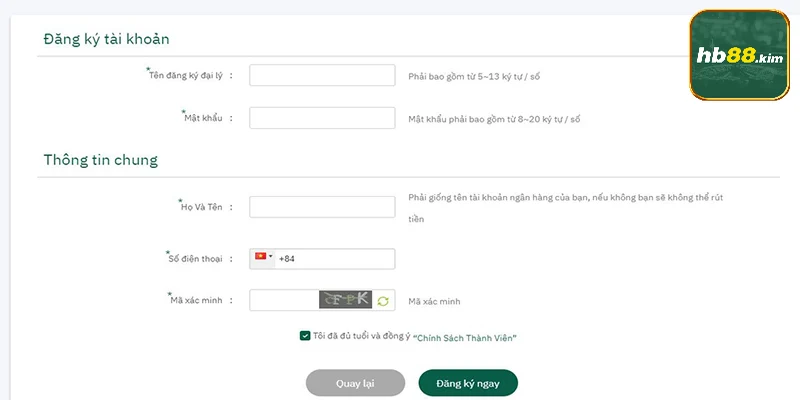Click the "Mã xác minh" field label
The width and height of the screenshot is (800, 400).
(198, 300)
